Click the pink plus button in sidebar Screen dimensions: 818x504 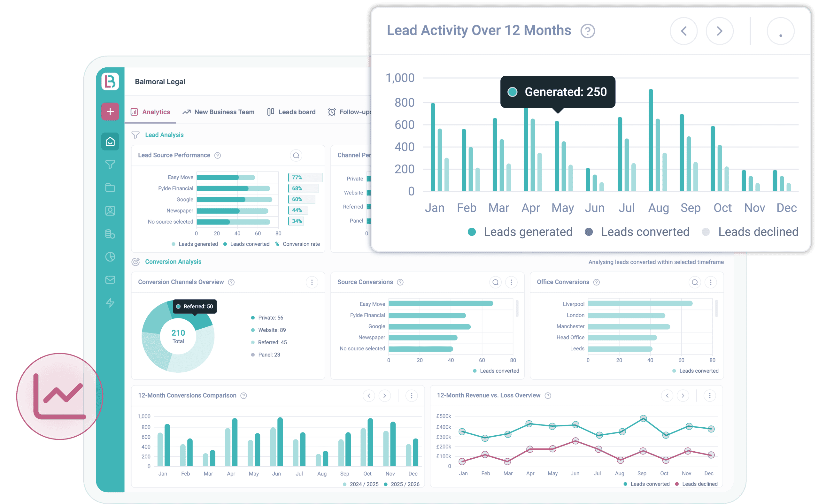click(x=110, y=112)
